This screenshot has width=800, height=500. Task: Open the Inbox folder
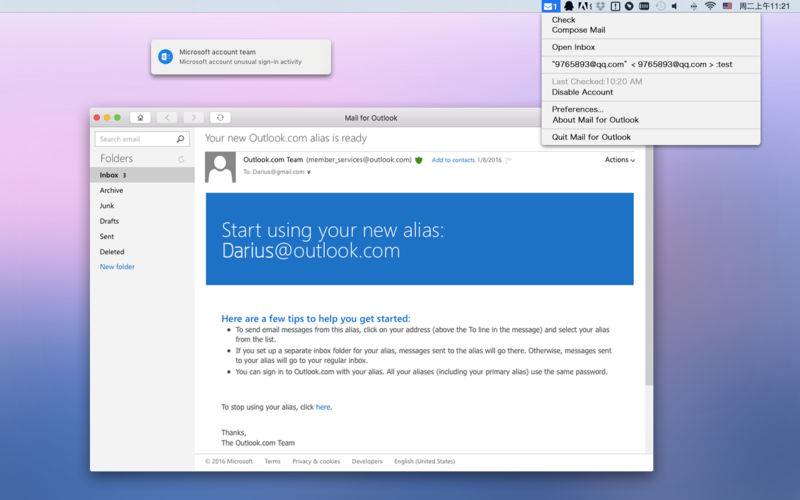coord(142,175)
